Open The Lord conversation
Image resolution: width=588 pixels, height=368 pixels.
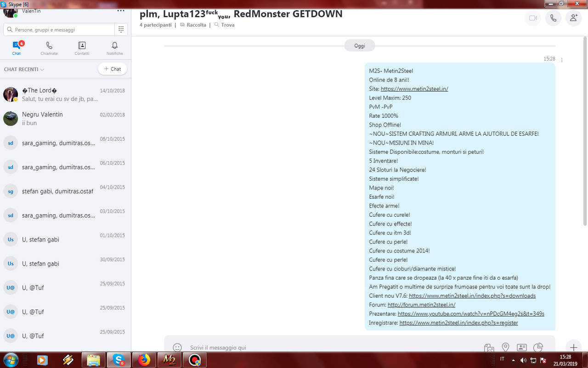(x=65, y=94)
